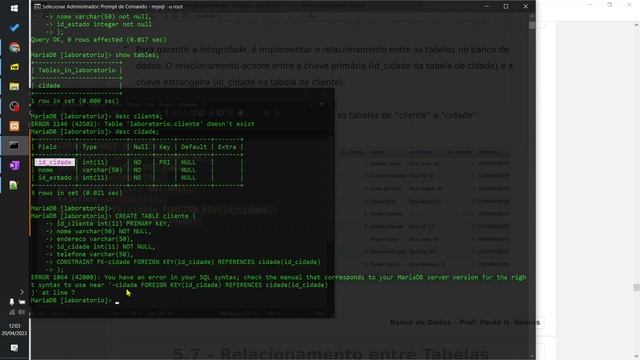This screenshot has width=640, height=360.
Task: Click the battery tray icon
Action: (x=22, y=302)
